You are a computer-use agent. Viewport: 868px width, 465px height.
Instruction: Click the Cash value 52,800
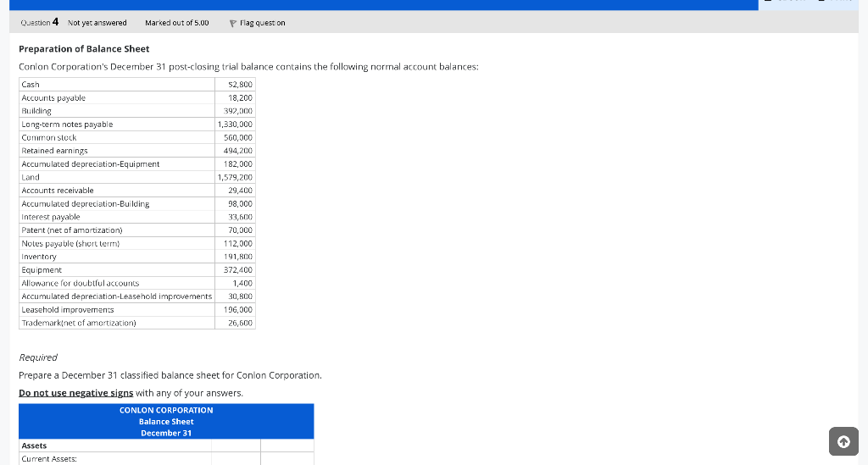click(240, 85)
